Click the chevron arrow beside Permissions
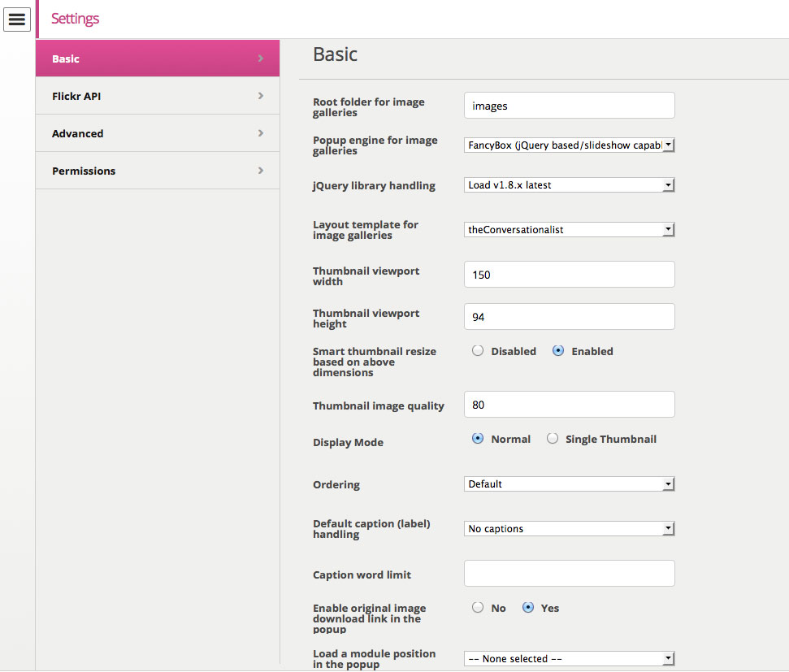The height and width of the screenshot is (672, 789). (261, 171)
